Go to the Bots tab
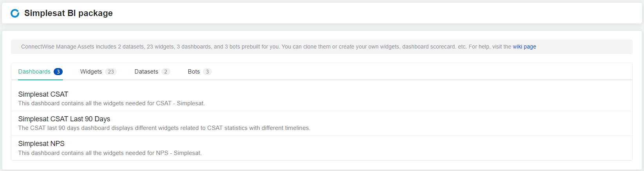 point(194,72)
